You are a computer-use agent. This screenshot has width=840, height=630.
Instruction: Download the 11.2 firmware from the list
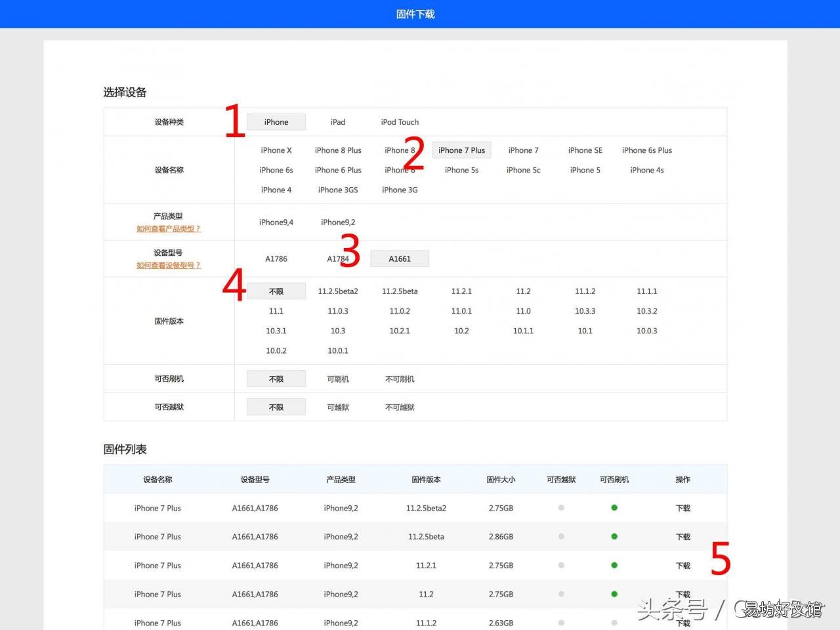tap(683, 595)
